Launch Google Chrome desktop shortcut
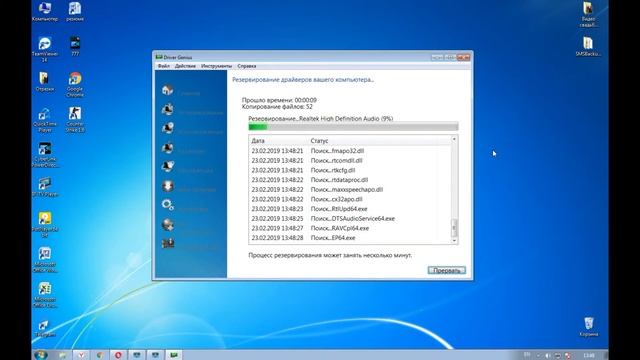 point(75,84)
